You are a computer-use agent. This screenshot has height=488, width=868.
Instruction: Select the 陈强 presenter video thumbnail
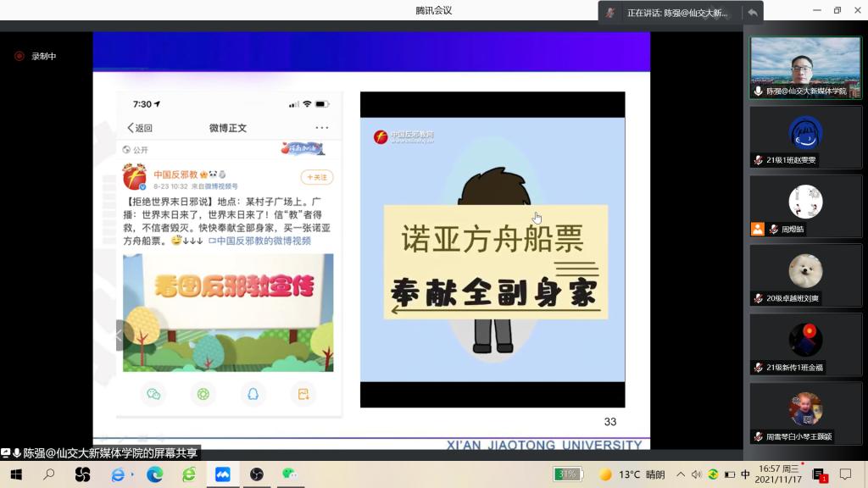(804, 68)
